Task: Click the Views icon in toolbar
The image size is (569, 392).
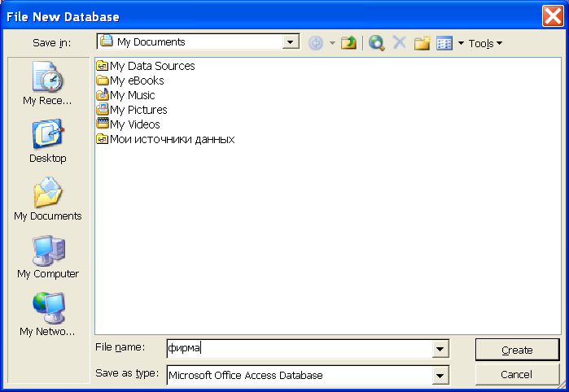Action: [x=444, y=43]
